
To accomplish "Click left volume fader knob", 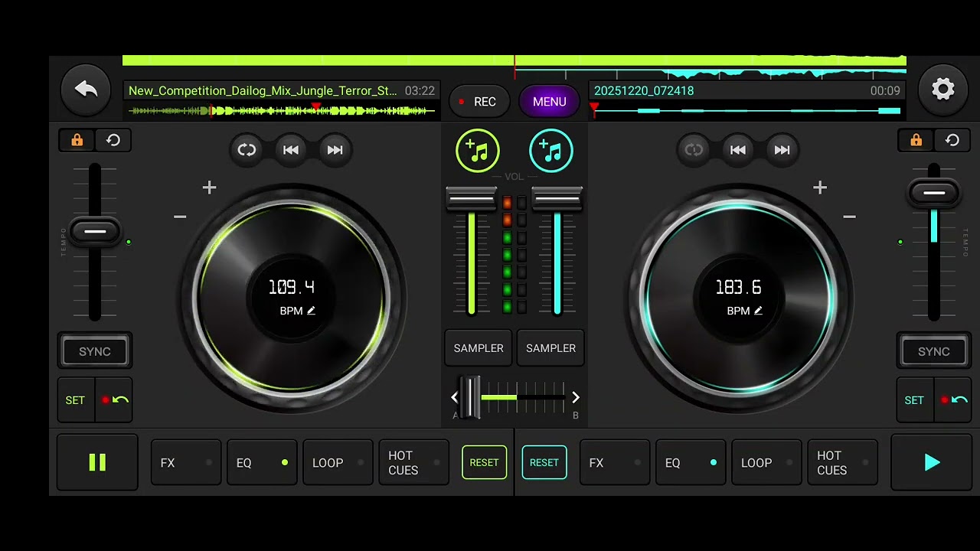I will [472, 199].
